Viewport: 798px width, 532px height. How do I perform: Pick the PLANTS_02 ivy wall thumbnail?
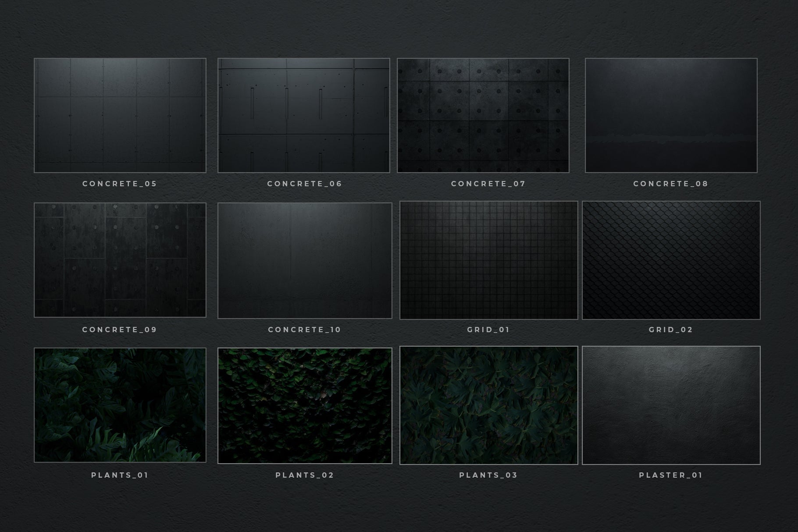click(305, 405)
